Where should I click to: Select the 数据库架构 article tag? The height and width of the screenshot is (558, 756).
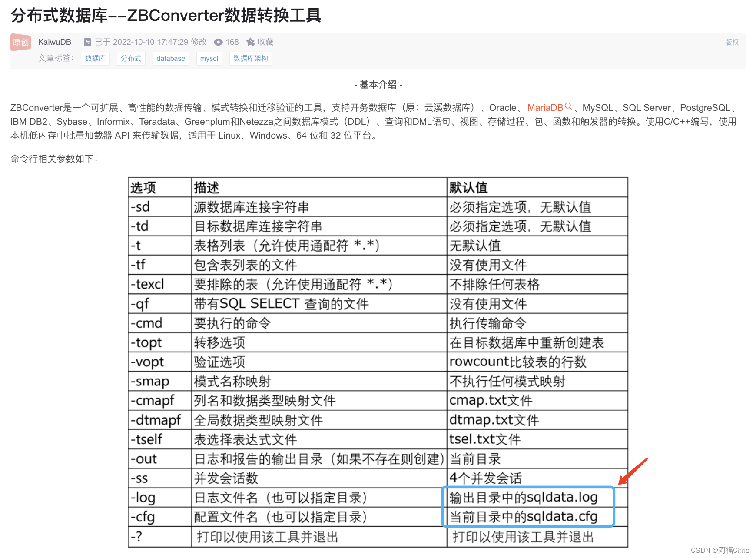click(250, 58)
